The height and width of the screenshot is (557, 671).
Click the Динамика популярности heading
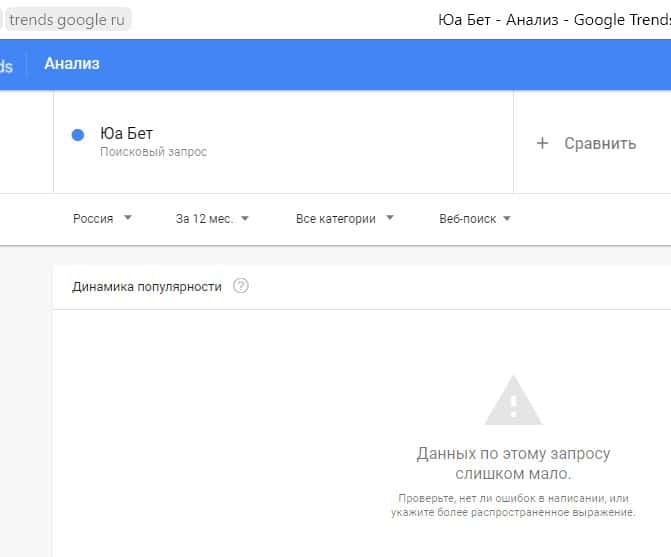click(x=147, y=286)
